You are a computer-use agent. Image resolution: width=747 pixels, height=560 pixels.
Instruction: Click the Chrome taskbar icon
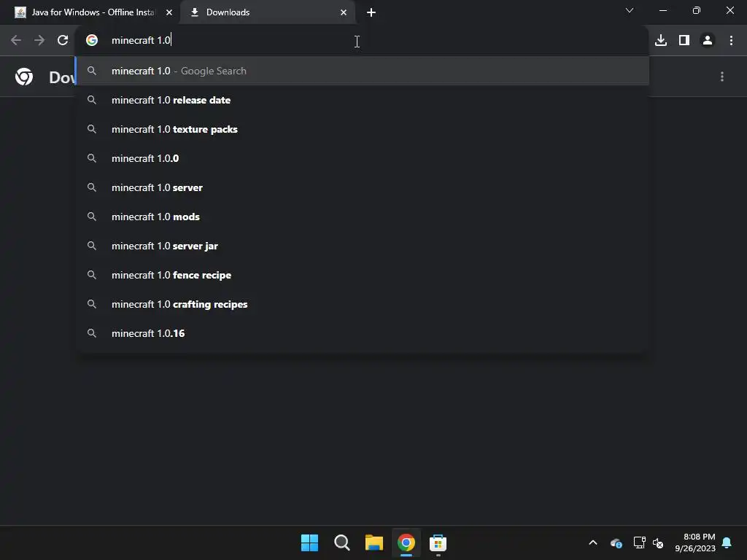[x=406, y=542]
